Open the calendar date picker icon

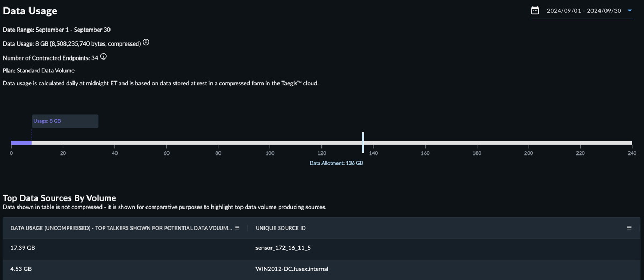click(535, 10)
